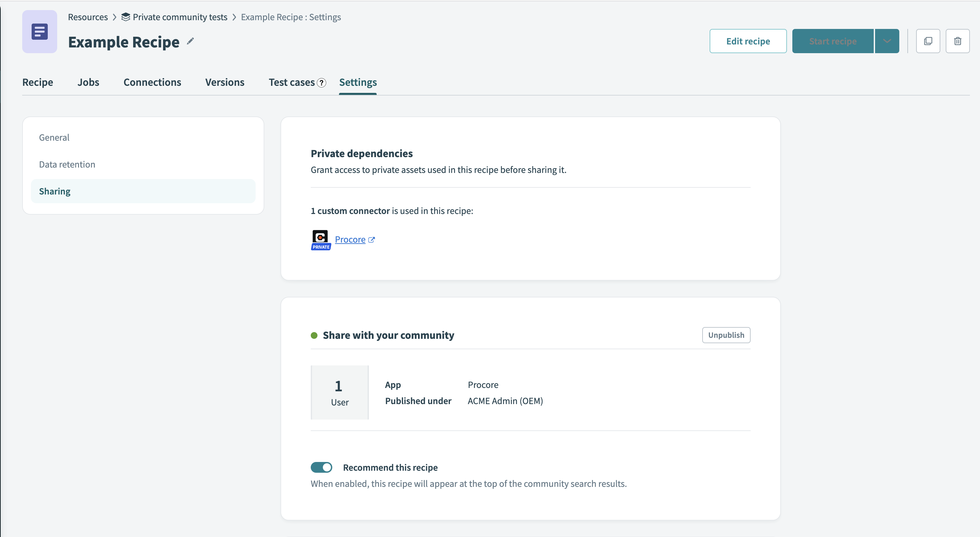Viewport: 980px width, 537px height.
Task: Open Private community tests from the breadcrumb
Action: [179, 17]
